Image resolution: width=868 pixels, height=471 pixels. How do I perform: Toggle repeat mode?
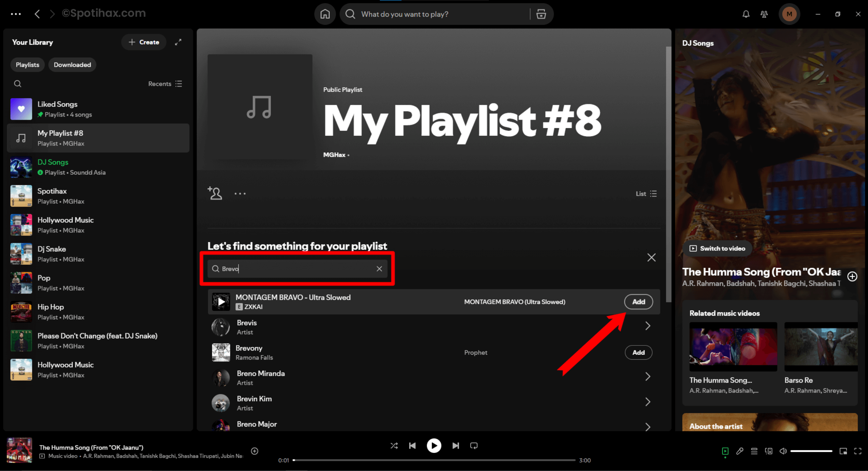pos(474,446)
